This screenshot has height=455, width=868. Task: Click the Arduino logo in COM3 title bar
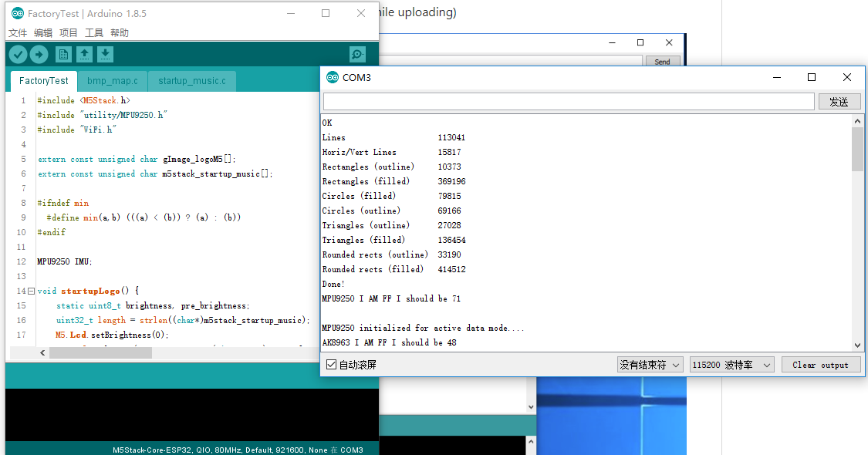tap(332, 77)
